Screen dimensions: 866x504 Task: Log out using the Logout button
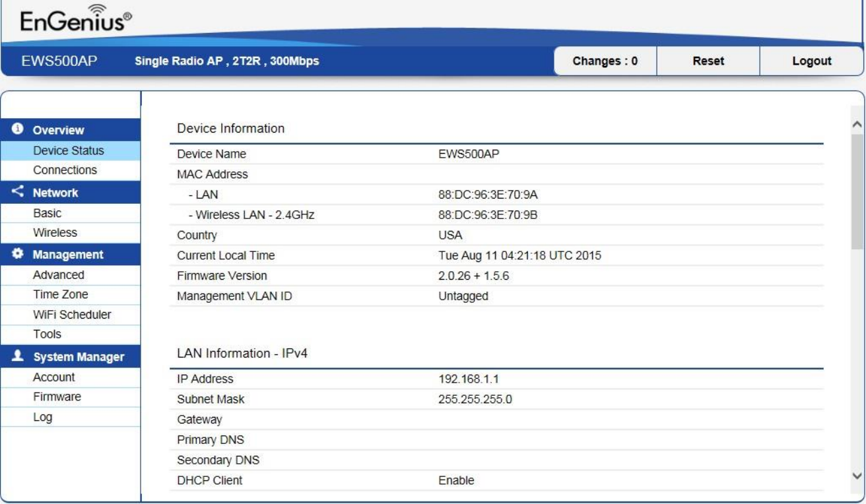pos(811,61)
